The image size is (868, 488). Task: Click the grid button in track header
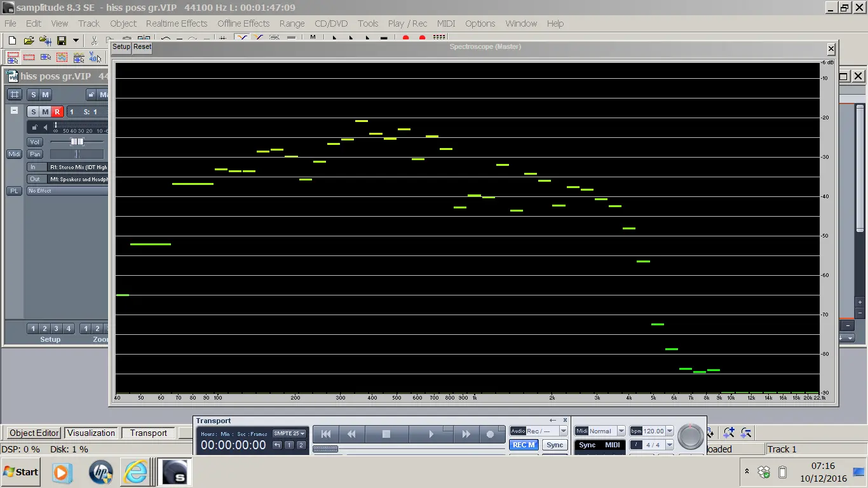tap(15, 95)
